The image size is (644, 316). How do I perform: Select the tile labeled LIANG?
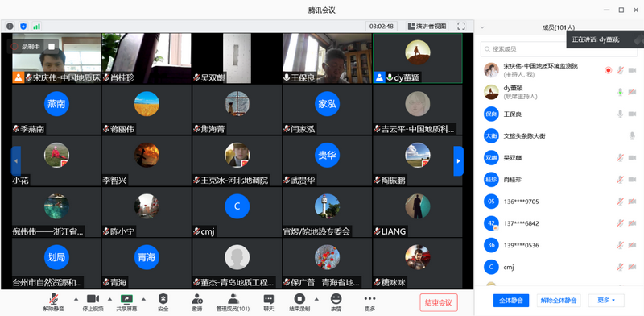(417, 212)
